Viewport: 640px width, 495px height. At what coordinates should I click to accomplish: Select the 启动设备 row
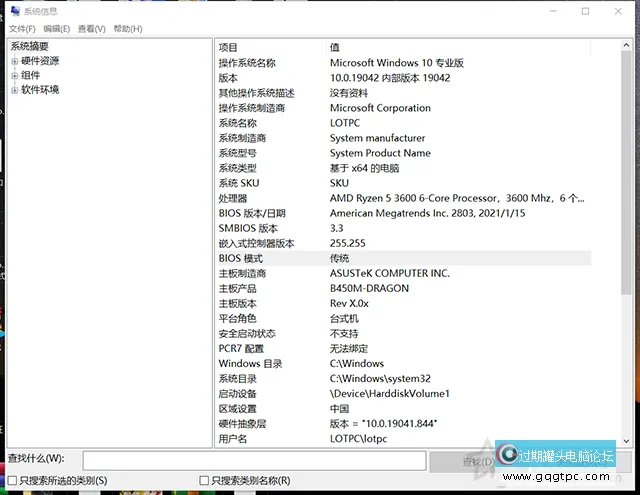coord(403,394)
